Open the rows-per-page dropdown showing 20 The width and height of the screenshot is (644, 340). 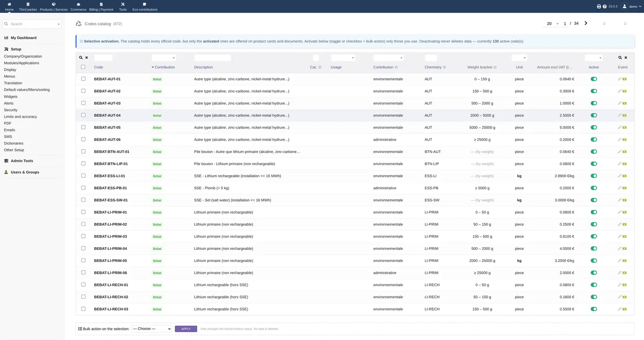552,23
